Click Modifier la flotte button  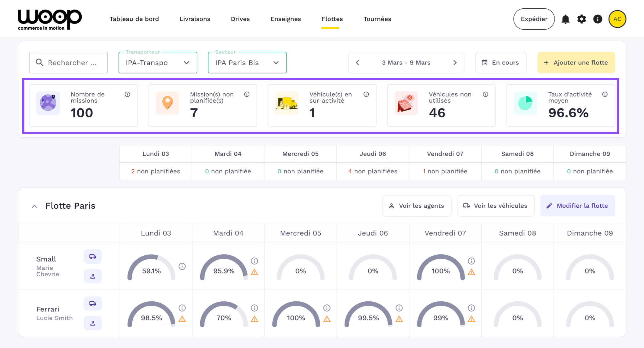tap(577, 206)
